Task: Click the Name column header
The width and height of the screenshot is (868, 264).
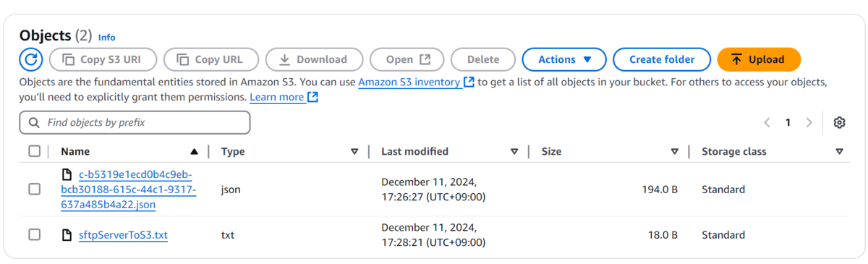Action: [75, 152]
